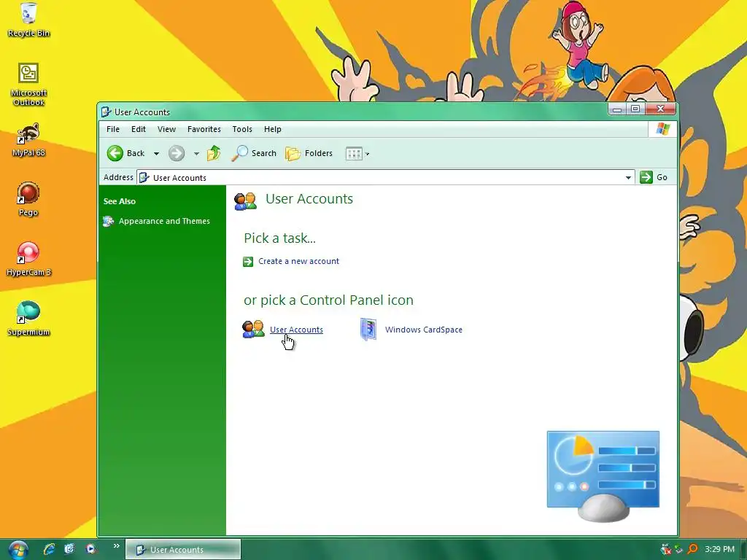Open the Address bar dropdown arrow
This screenshot has height=560, width=747.
coord(628,178)
